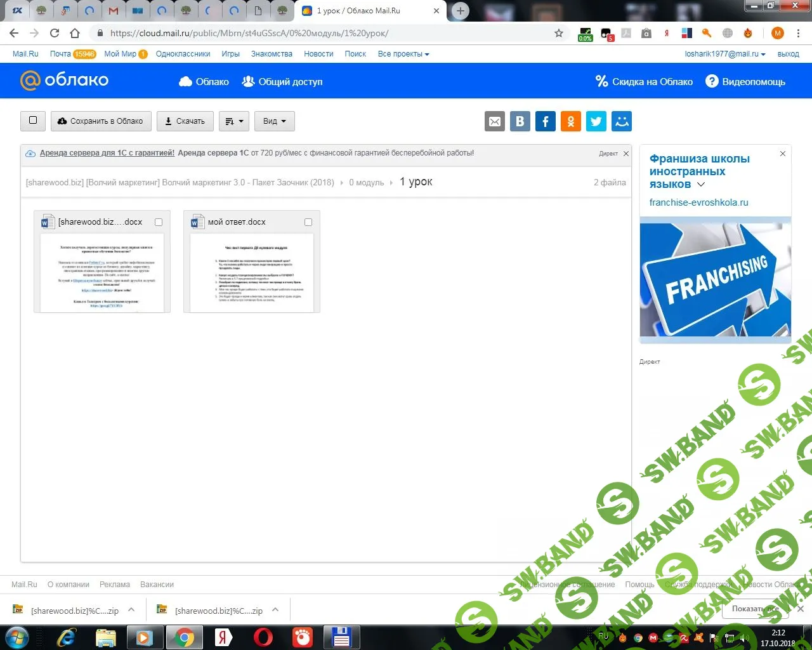This screenshot has width=812, height=650.
Task: Expand the Все проекты menu
Action: click(403, 54)
